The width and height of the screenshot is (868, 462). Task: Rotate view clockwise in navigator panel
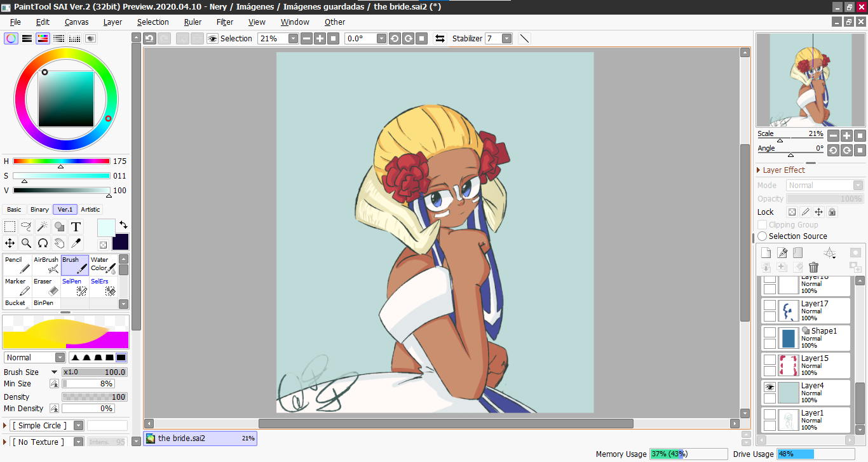[846, 150]
